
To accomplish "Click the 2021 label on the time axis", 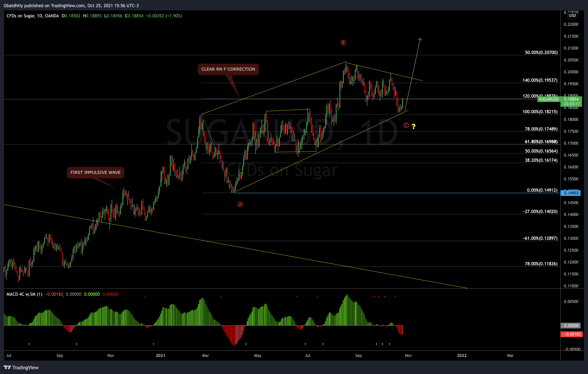I will 160,355.
